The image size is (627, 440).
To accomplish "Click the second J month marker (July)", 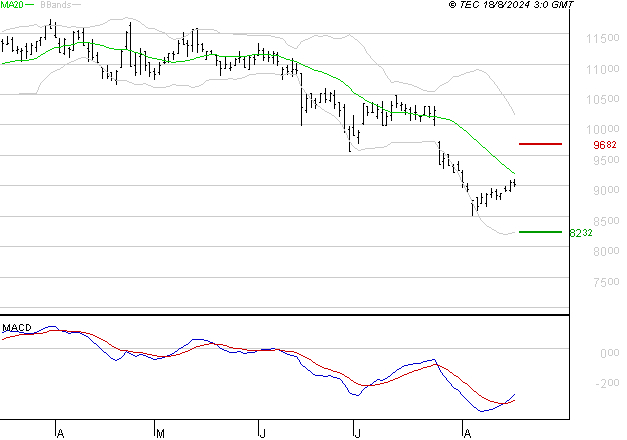I will (357, 433).
